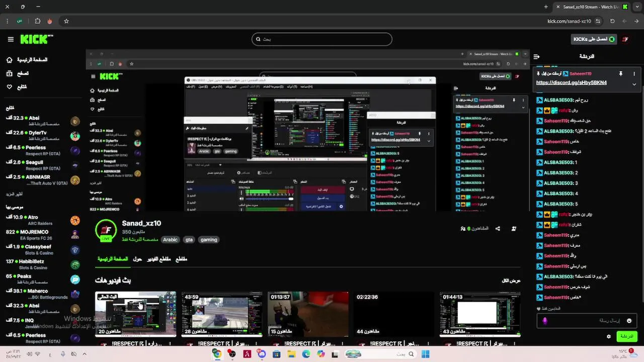Open the Windows Start menu
Viewport: 644px width, 362px height.
click(425, 354)
